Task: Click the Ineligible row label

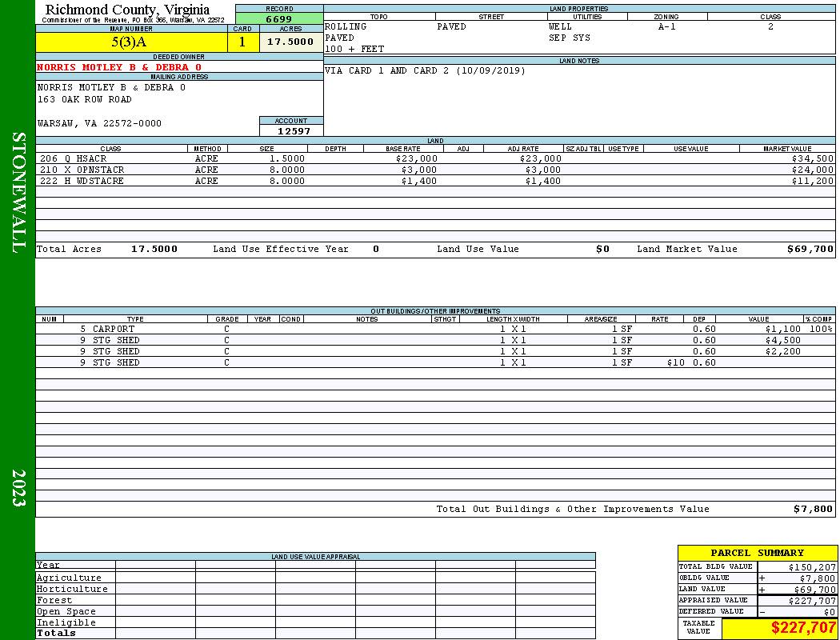Action: click(x=66, y=623)
